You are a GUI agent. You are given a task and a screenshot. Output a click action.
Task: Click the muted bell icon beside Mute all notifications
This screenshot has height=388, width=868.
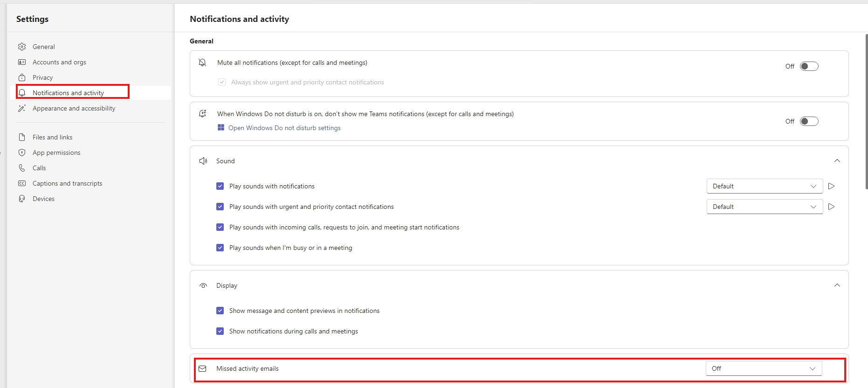point(202,62)
